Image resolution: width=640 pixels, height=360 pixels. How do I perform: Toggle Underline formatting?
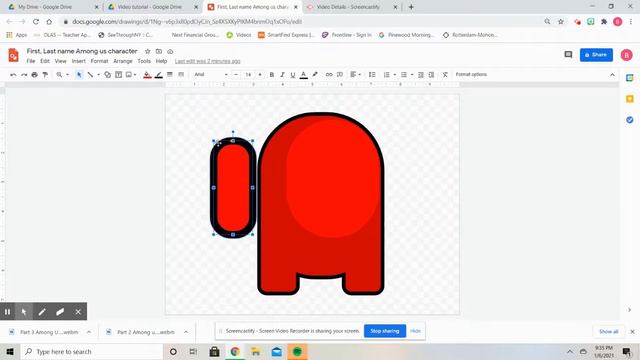coord(293,75)
